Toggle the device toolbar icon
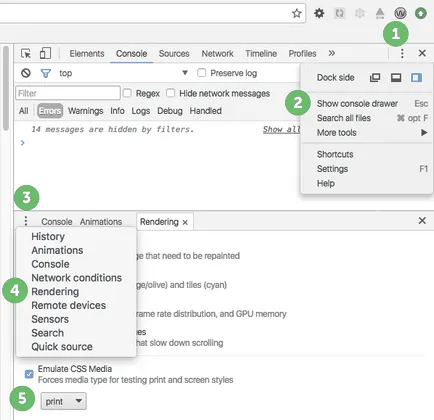 (45, 53)
